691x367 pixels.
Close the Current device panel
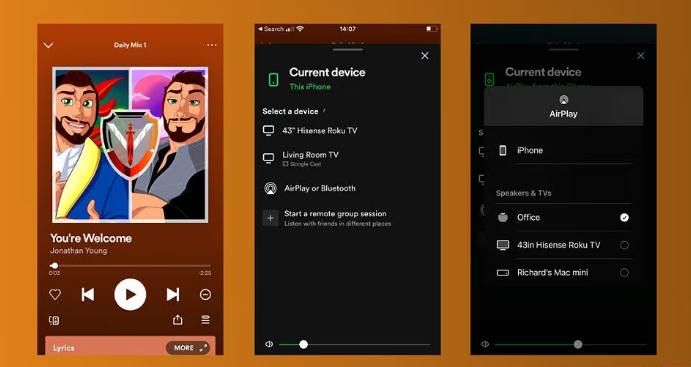pos(425,56)
